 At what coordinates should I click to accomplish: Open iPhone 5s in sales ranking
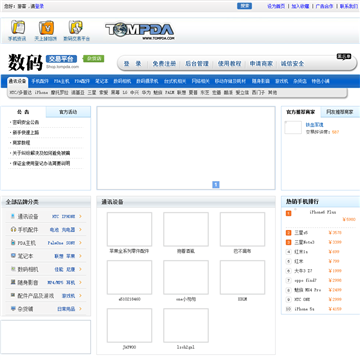click(x=304, y=309)
